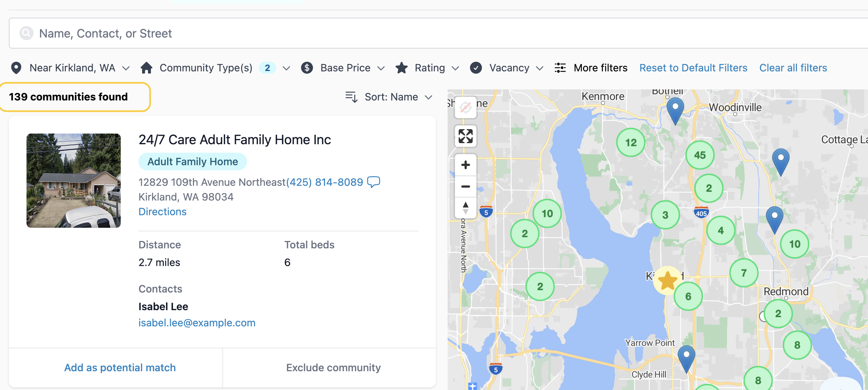
Task: Click the sliders icon for More filters
Action: [x=560, y=68]
